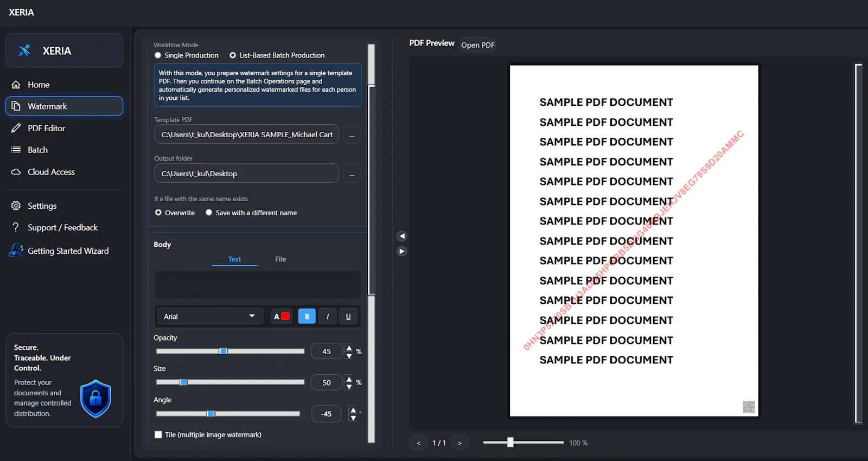Choose Overwrite for existing files
Image resolution: width=868 pixels, height=461 pixels.
click(x=175, y=213)
